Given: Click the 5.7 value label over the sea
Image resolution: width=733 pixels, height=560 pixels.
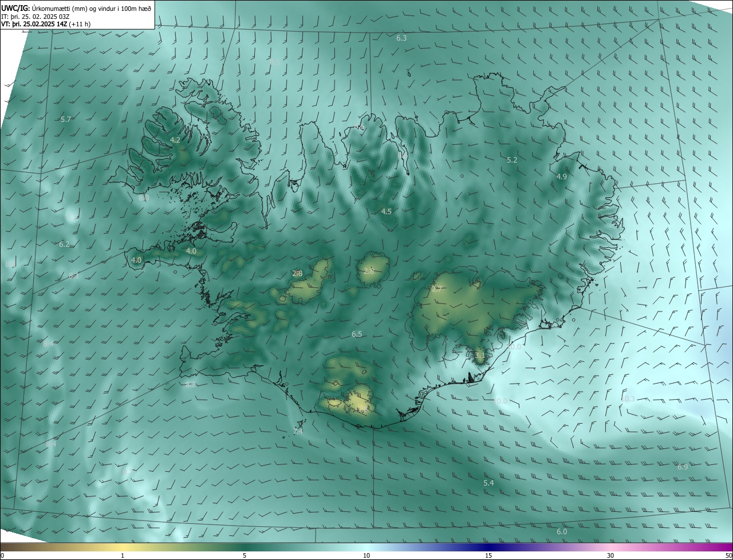Looking at the screenshot, I should pos(66,120).
